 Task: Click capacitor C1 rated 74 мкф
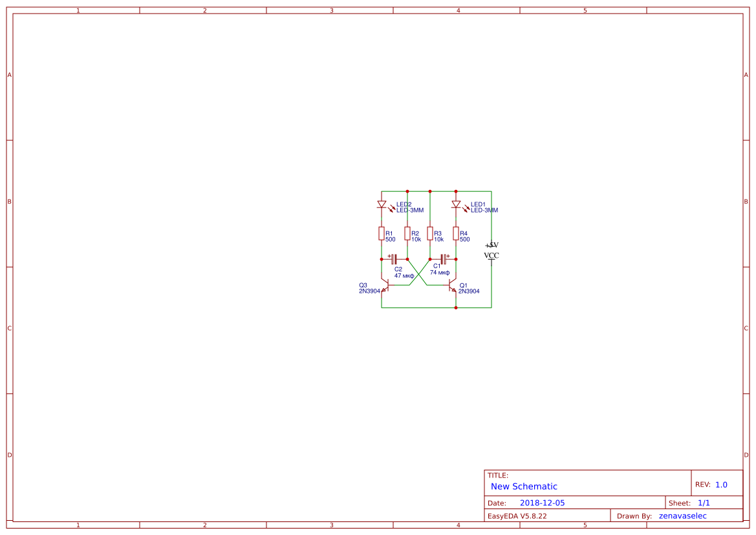[444, 259]
